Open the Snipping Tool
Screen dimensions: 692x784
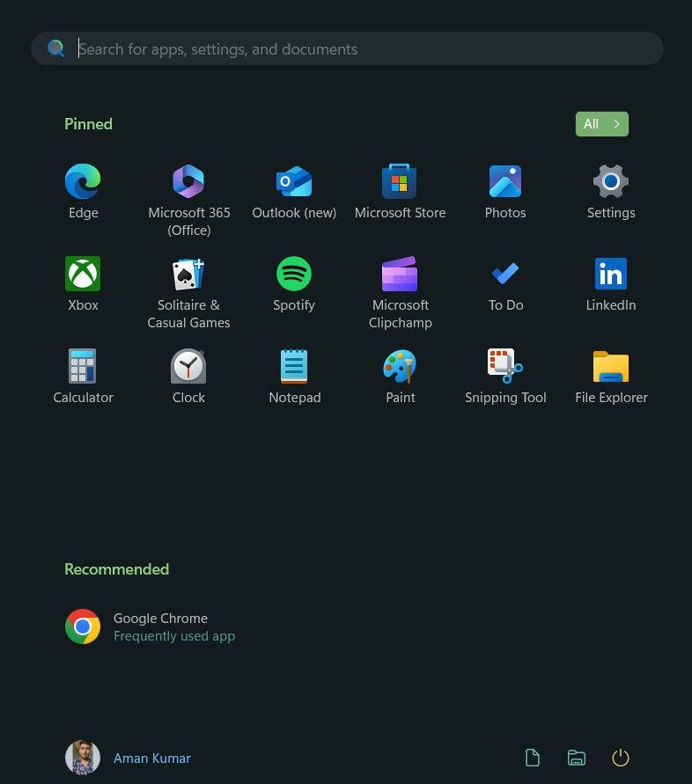505,376
